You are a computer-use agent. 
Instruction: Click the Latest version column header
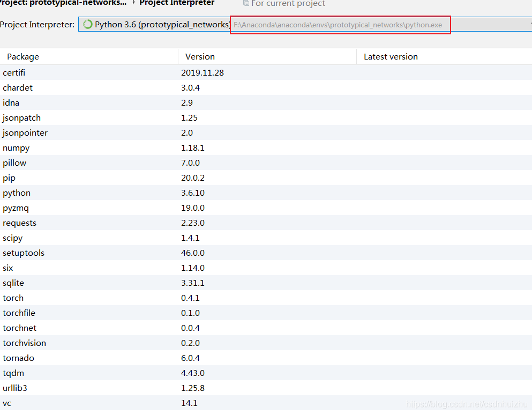391,57
